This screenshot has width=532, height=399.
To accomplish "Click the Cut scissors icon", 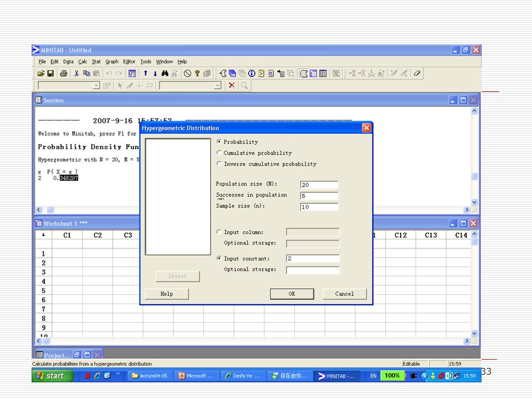I will (76, 73).
